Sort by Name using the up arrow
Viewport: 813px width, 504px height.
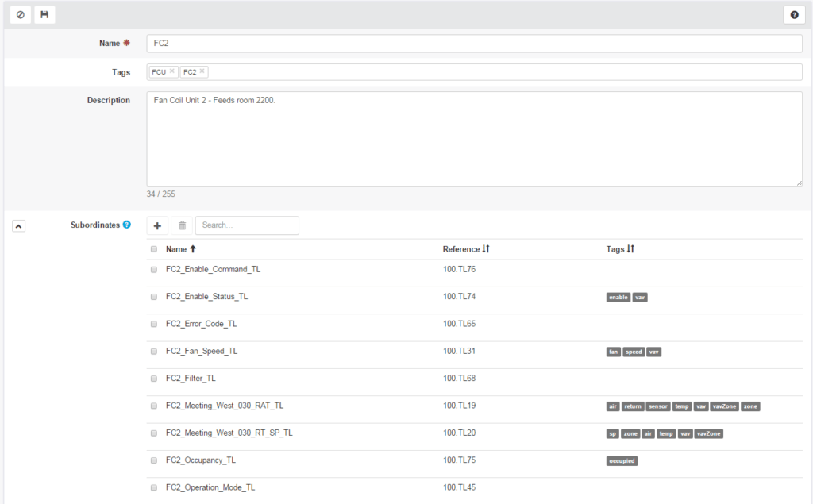pyautogui.click(x=193, y=249)
